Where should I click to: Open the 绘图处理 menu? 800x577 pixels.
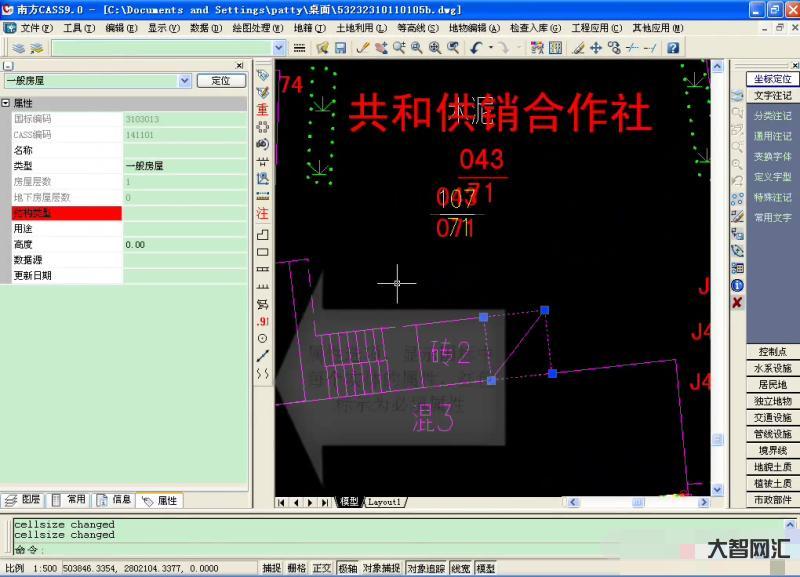coord(255,28)
